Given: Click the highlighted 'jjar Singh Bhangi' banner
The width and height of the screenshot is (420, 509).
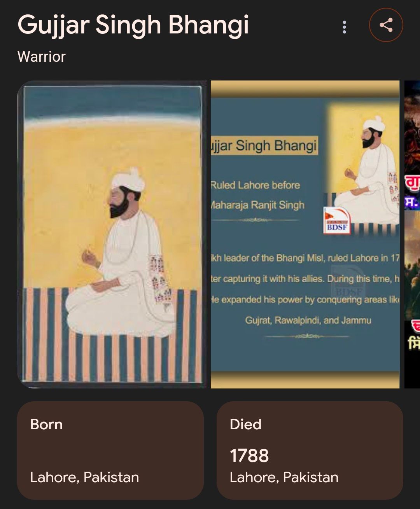Looking at the screenshot, I should pyautogui.click(x=264, y=145).
